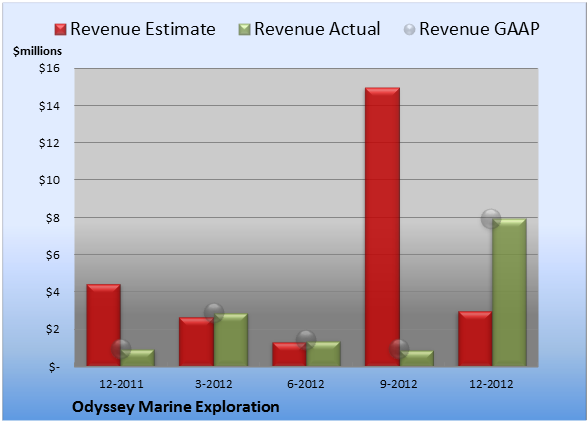Click the $4 axis label
This screenshot has height=422, width=588.
(53, 292)
